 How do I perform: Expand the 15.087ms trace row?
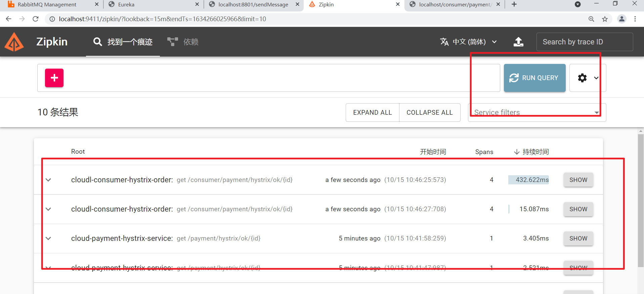coord(48,209)
